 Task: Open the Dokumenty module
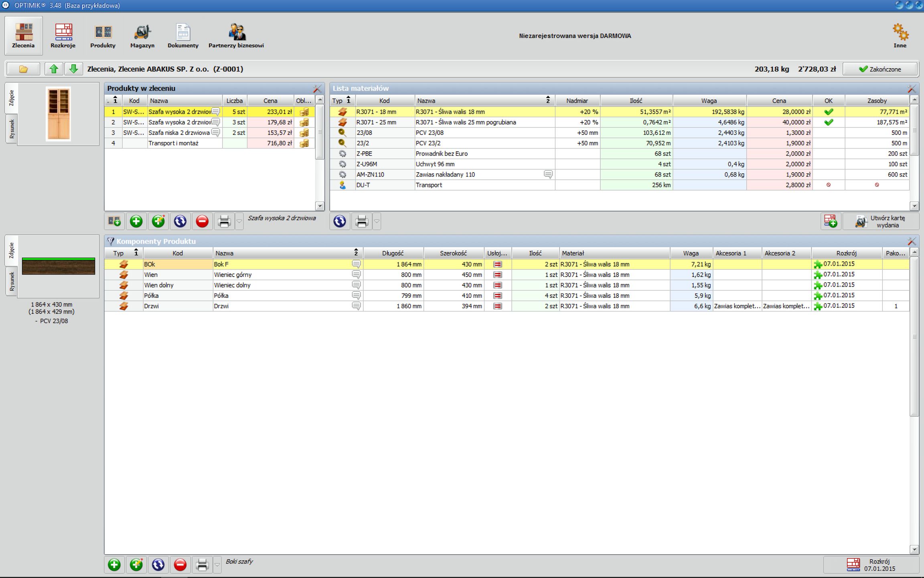coord(183,35)
